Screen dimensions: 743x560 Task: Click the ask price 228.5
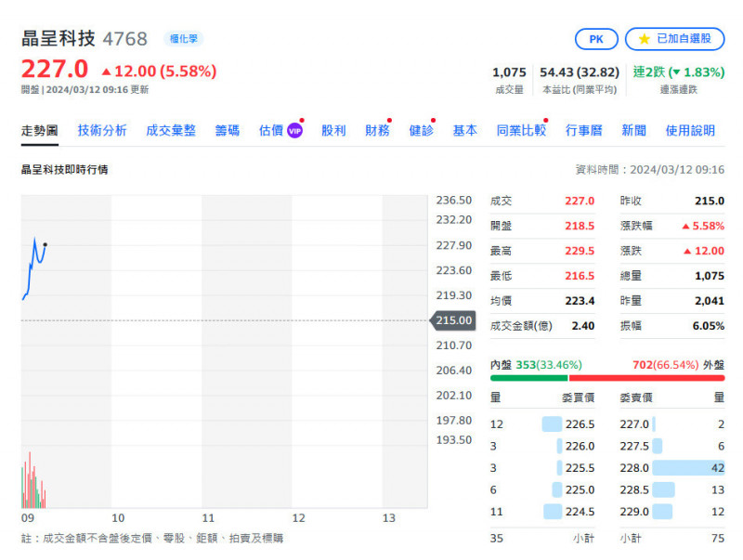tap(634, 489)
